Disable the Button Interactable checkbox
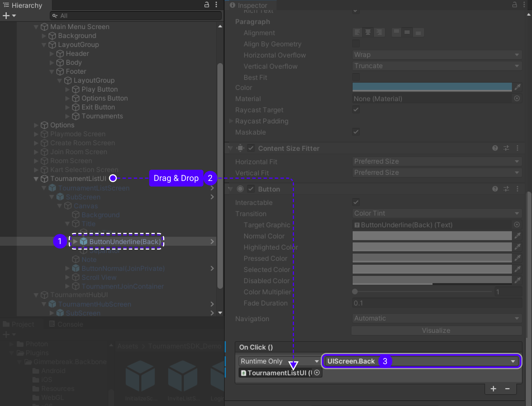This screenshot has height=406, width=532. pyautogui.click(x=356, y=202)
